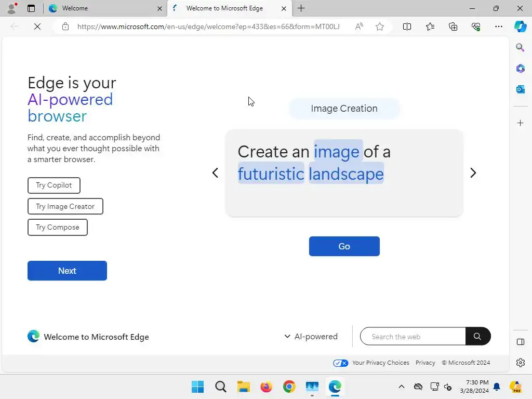Focus the Search the web field

(x=413, y=337)
